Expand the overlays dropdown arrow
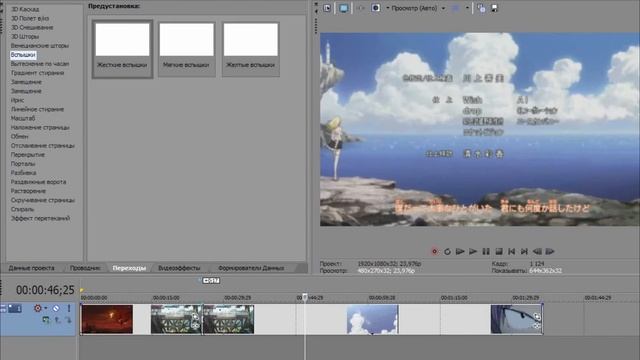The image size is (640, 360). pos(467,8)
